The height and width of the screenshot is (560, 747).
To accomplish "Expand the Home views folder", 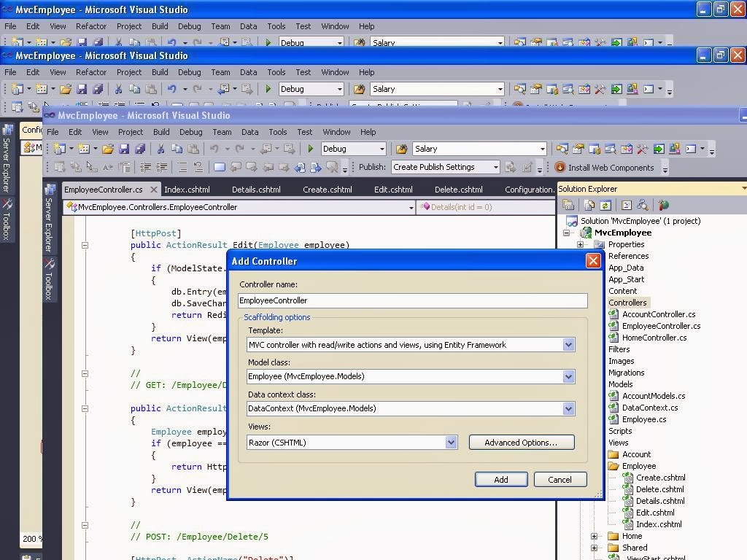I will point(594,536).
